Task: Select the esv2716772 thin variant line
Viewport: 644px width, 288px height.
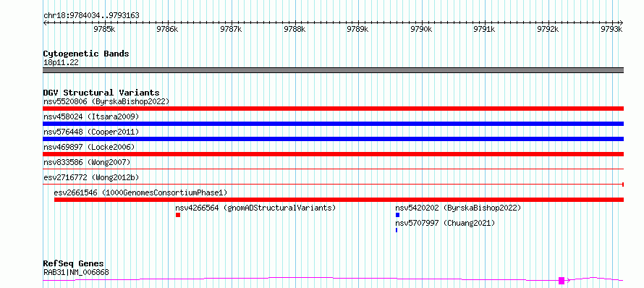Action: 333,184
